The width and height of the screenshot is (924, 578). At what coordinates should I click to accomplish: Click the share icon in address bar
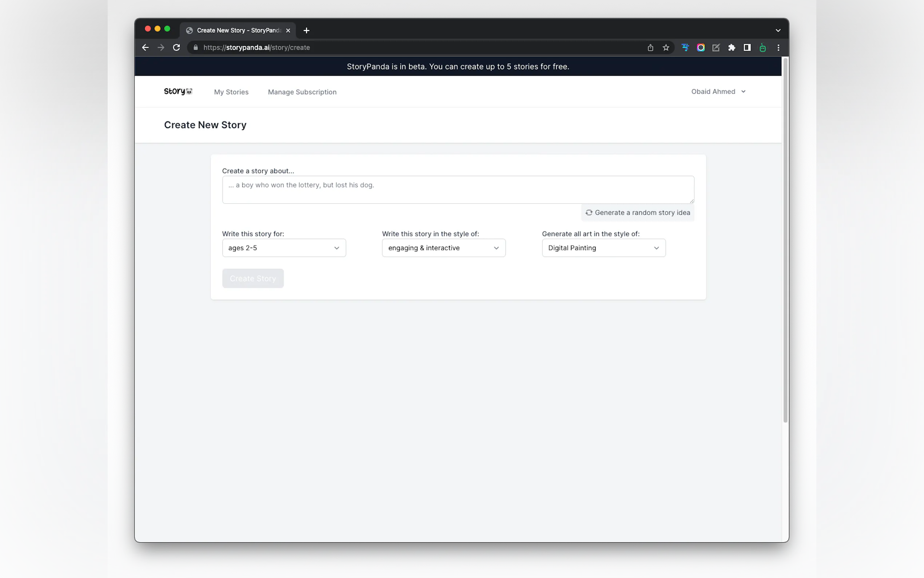(x=650, y=47)
